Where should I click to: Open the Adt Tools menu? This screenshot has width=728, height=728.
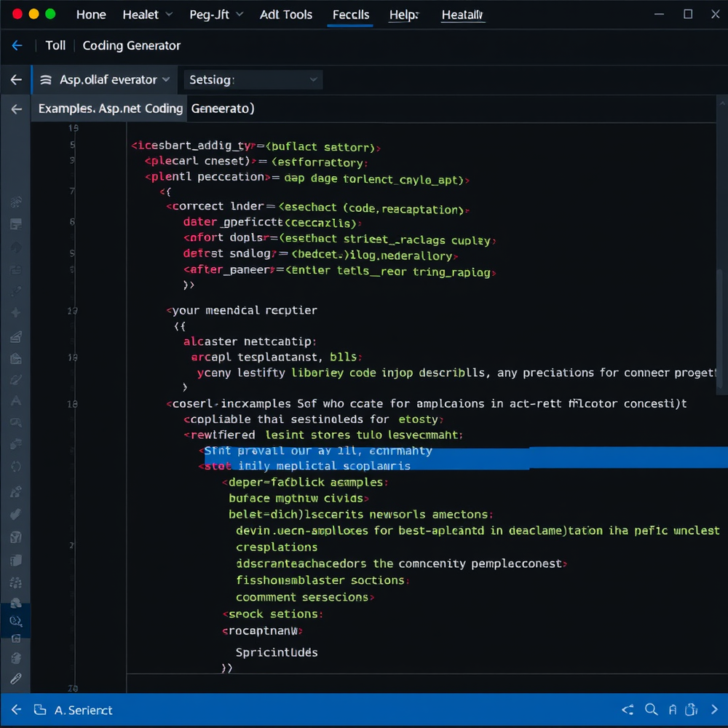(x=285, y=15)
